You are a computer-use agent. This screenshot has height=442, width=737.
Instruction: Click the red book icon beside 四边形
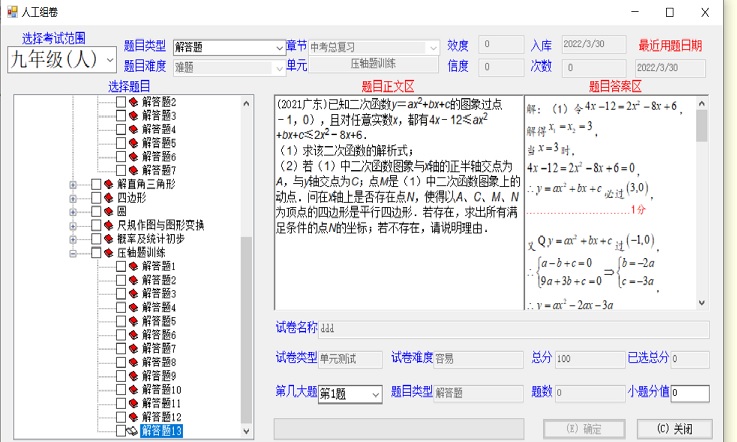pos(109,197)
